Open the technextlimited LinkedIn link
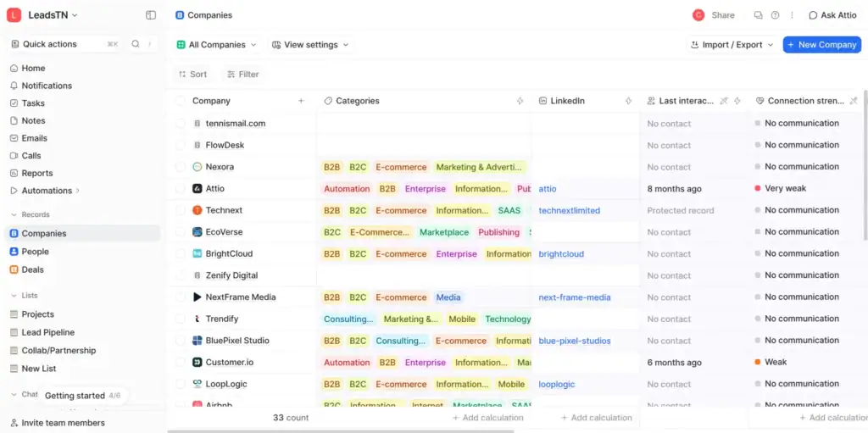The height and width of the screenshot is (433, 868). point(569,210)
